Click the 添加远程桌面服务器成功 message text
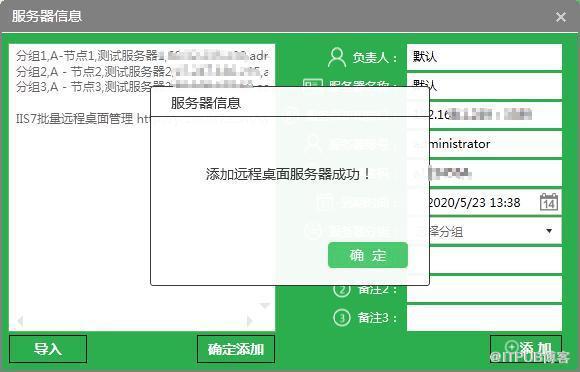Viewport: 580px width, 372px height. (x=288, y=174)
